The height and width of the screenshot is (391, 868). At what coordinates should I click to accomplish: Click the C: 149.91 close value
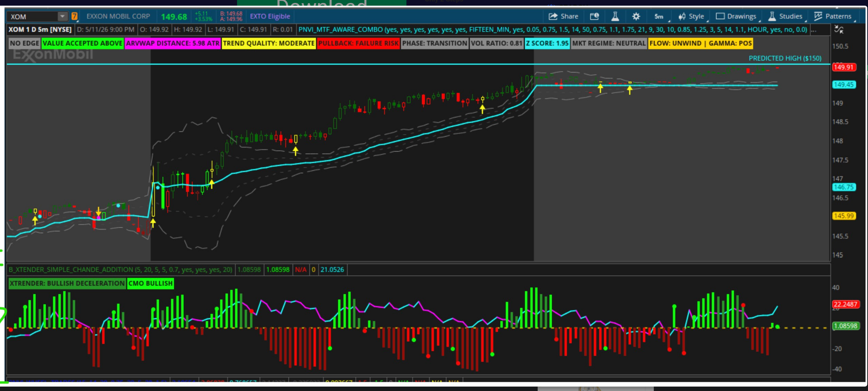point(253,30)
